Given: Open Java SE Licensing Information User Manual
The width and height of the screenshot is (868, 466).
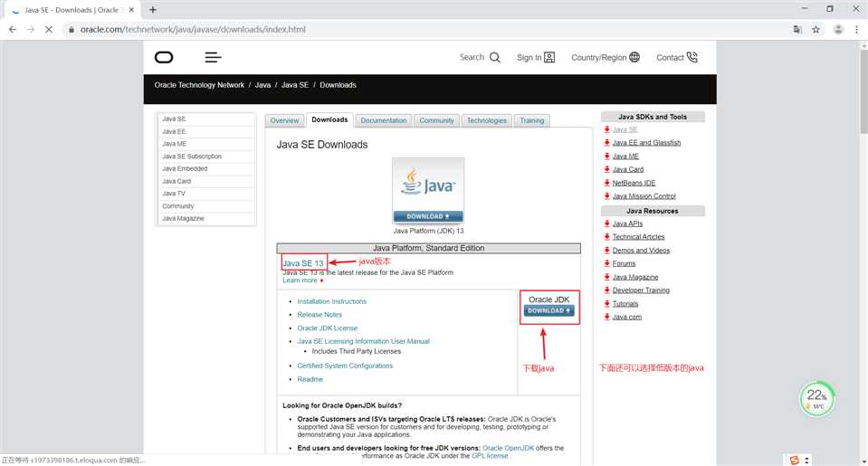Looking at the screenshot, I should [363, 341].
